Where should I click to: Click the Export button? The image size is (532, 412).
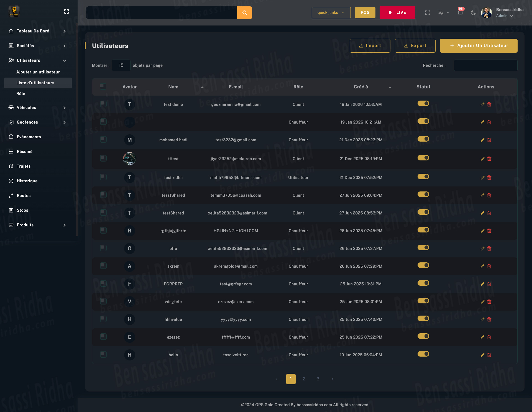tap(415, 46)
